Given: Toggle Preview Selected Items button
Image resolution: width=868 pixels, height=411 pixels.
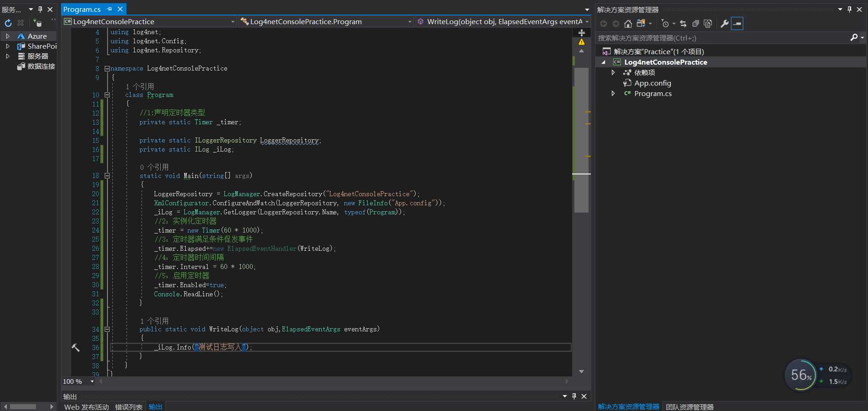Looking at the screenshot, I should pyautogui.click(x=737, y=24).
